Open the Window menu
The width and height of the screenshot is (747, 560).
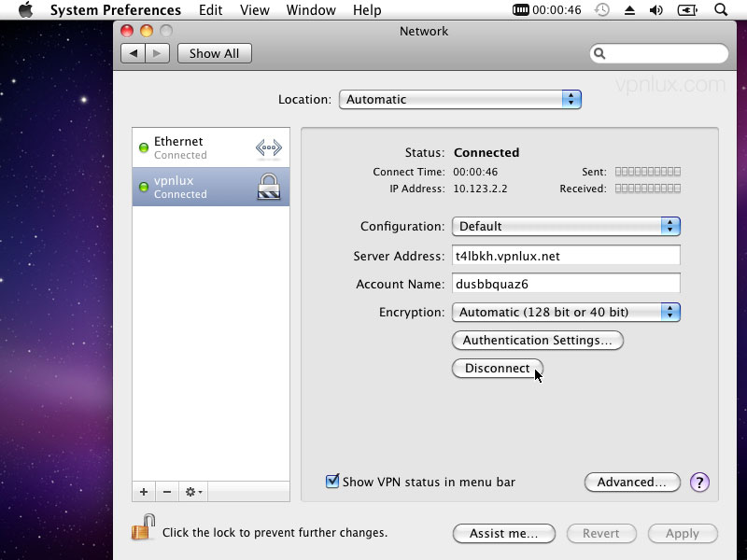pos(311,10)
